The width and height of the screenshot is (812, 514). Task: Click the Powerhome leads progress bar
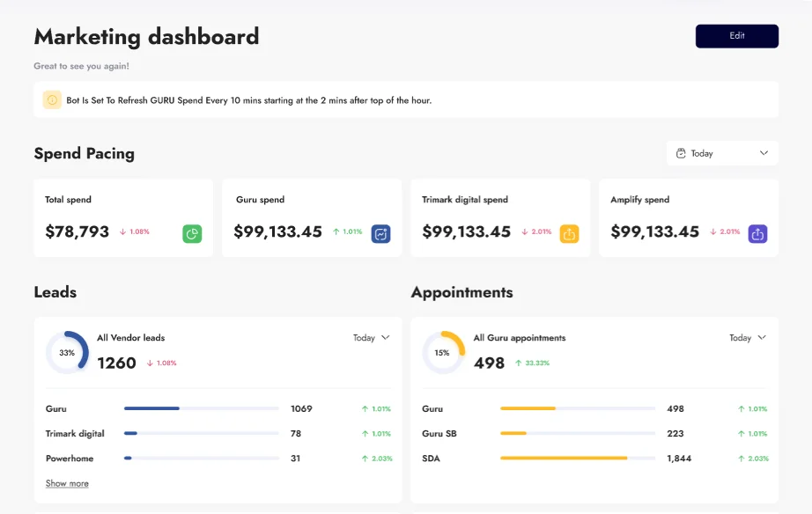[201, 459]
